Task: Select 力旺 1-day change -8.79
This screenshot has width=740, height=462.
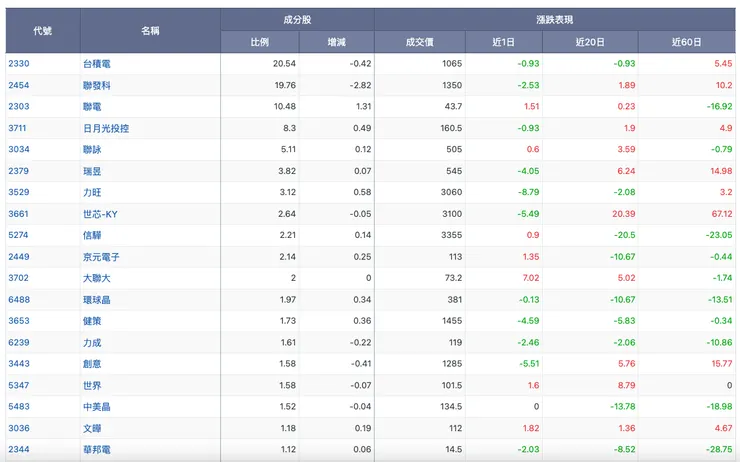Action: tap(528, 193)
